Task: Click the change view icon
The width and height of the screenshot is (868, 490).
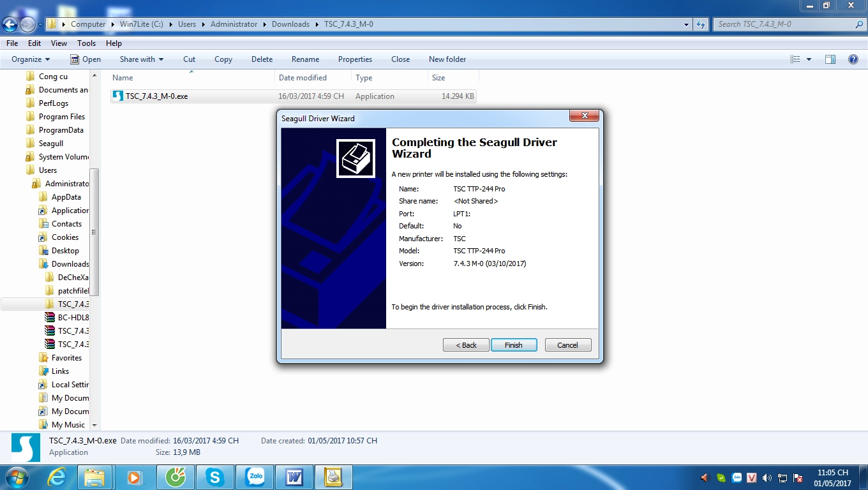Action: (795, 59)
